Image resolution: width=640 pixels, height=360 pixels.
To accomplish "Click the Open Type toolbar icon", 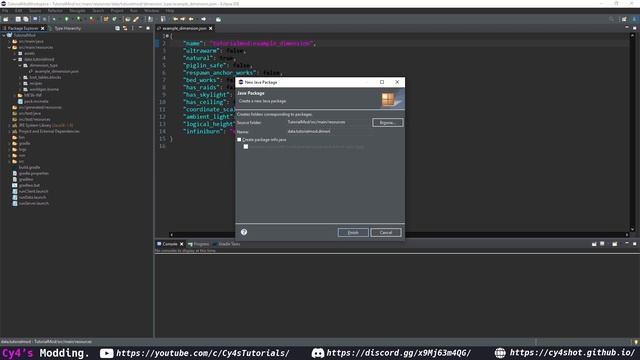I will pyautogui.click(x=127, y=19).
